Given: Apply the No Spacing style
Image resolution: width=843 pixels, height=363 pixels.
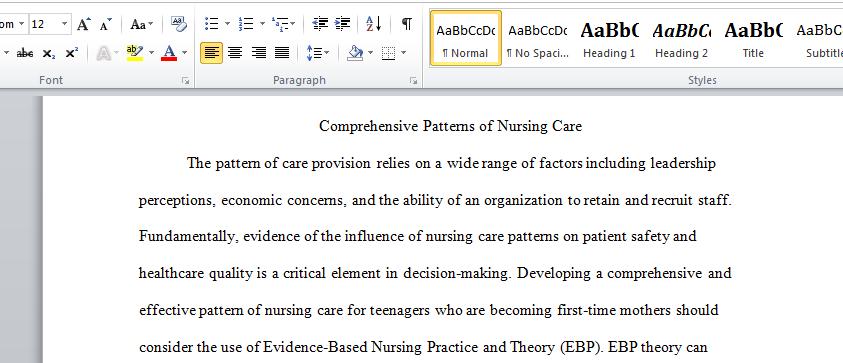Looking at the screenshot, I should pos(538,38).
